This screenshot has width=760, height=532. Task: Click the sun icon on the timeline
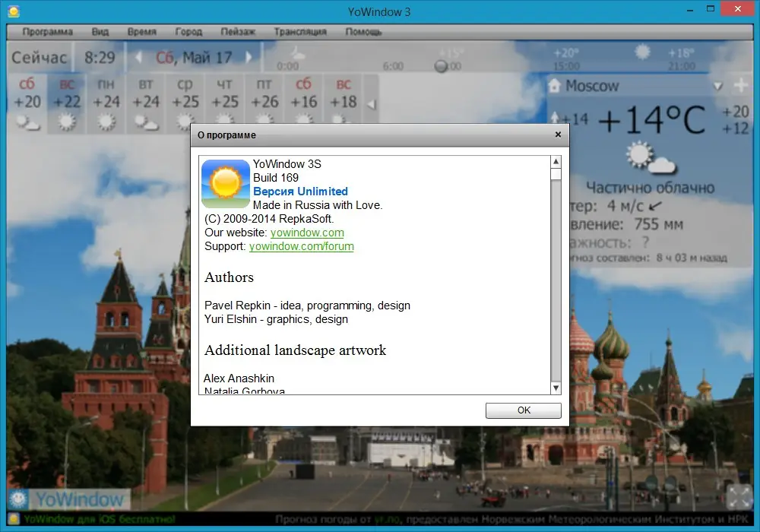pyautogui.click(x=643, y=52)
